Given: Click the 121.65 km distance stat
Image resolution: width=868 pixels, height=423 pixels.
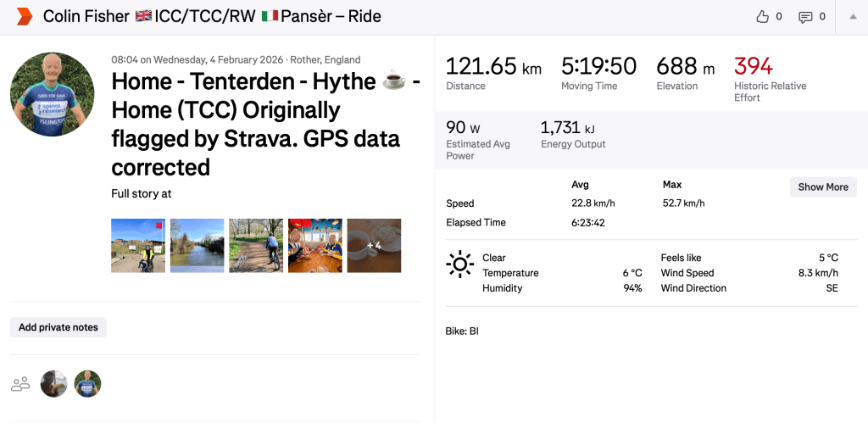Looking at the screenshot, I should (493, 66).
